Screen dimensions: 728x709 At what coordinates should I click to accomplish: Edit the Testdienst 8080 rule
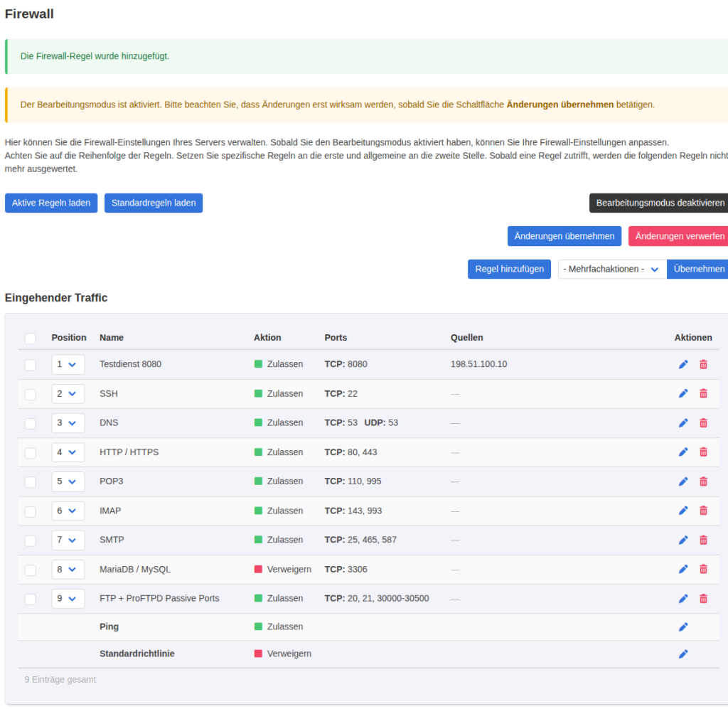(683, 365)
